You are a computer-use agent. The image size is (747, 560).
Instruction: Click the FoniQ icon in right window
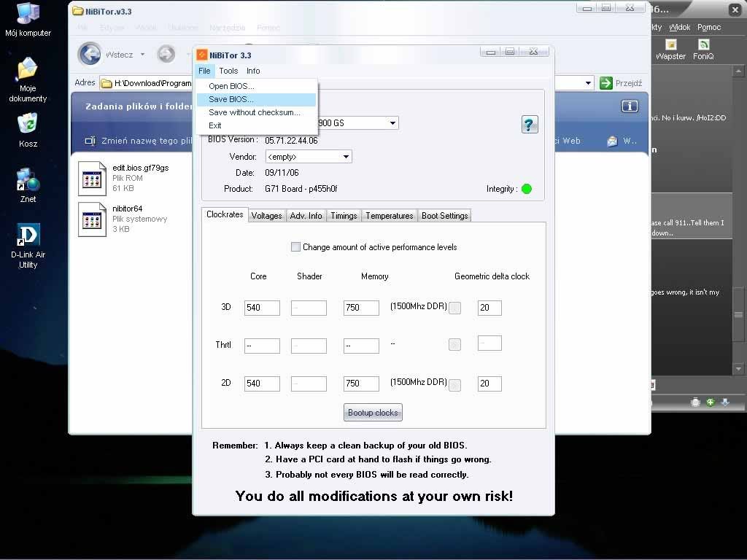click(x=703, y=50)
